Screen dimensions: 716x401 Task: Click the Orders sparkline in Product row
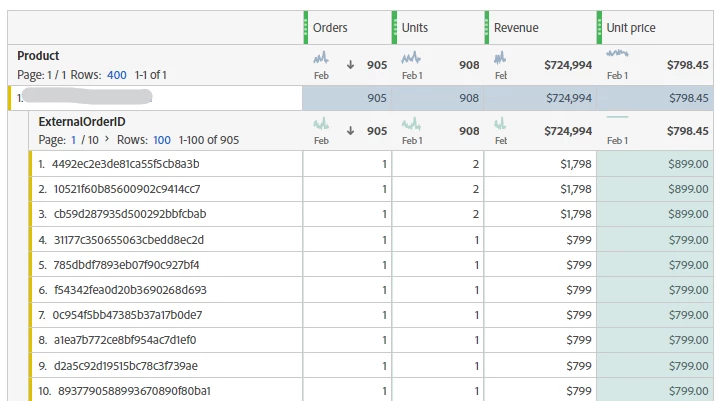[321, 58]
